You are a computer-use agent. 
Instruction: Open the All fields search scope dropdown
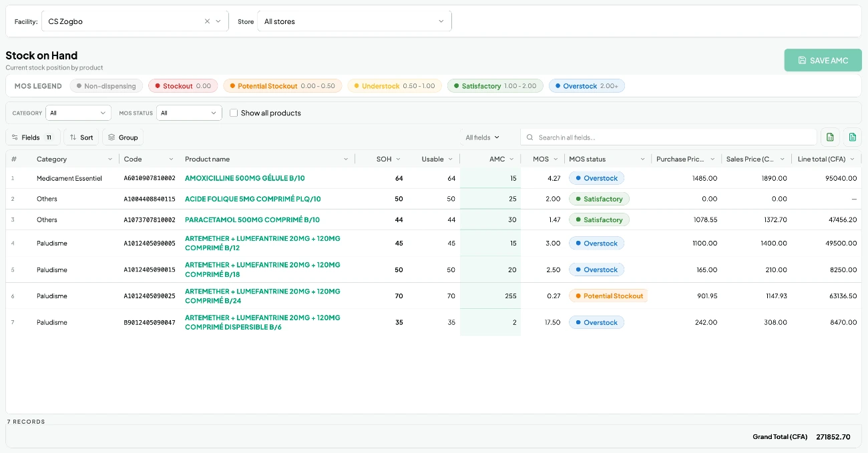483,137
